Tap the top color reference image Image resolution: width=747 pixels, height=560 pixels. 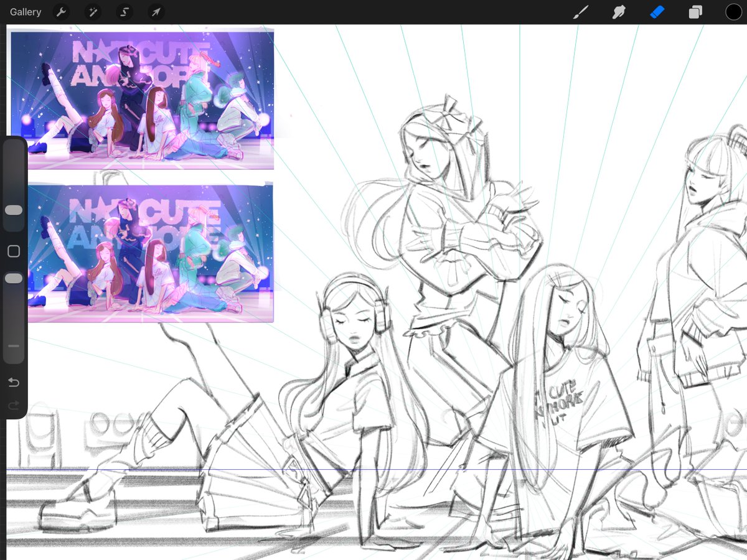143,100
